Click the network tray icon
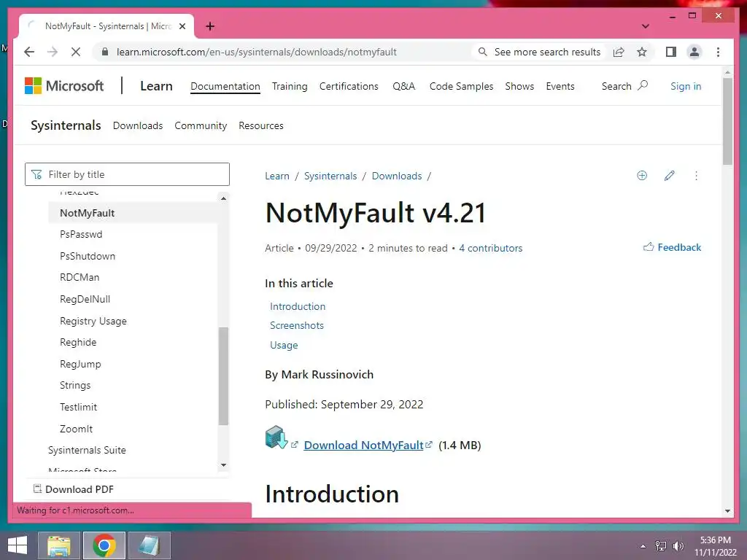The width and height of the screenshot is (747, 560). [x=661, y=546]
